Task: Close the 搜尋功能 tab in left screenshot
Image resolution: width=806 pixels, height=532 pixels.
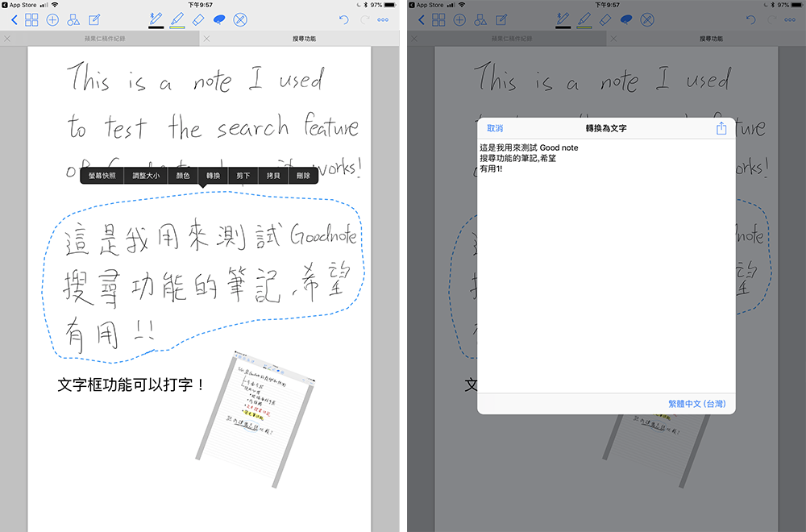Action: tap(206, 39)
